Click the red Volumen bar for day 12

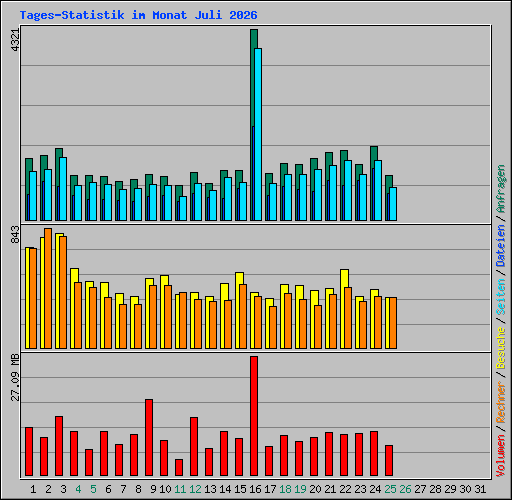(x=194, y=446)
